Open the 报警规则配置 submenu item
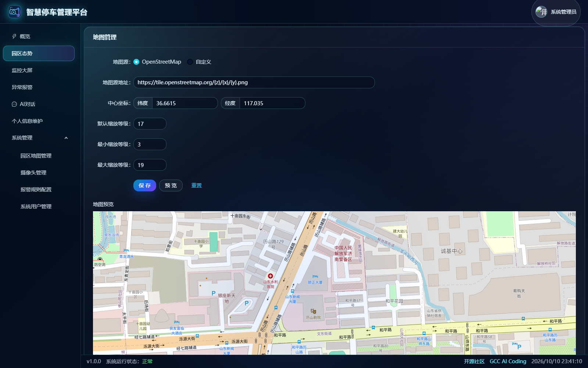The width and height of the screenshot is (588, 368). [39, 190]
